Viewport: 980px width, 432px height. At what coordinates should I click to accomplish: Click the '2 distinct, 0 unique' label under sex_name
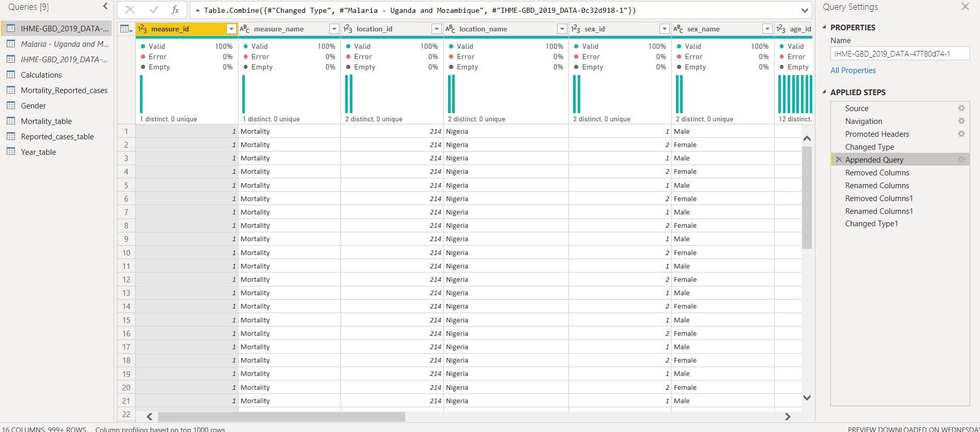click(x=704, y=119)
